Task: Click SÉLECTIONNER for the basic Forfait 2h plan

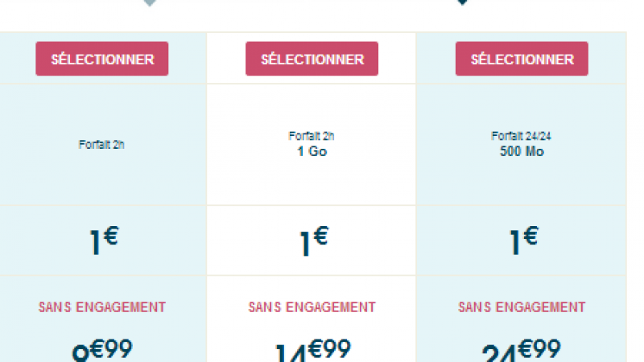Action: 101,59
